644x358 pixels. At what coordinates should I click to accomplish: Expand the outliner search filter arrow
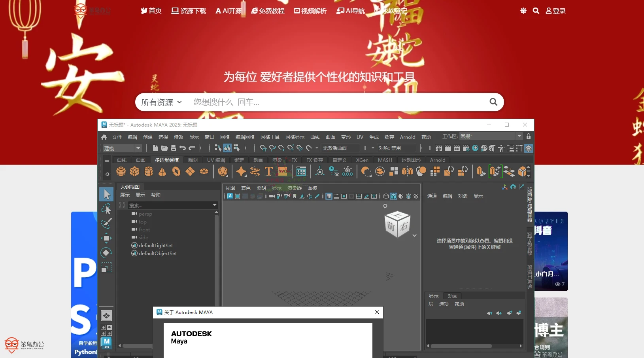[x=215, y=205]
